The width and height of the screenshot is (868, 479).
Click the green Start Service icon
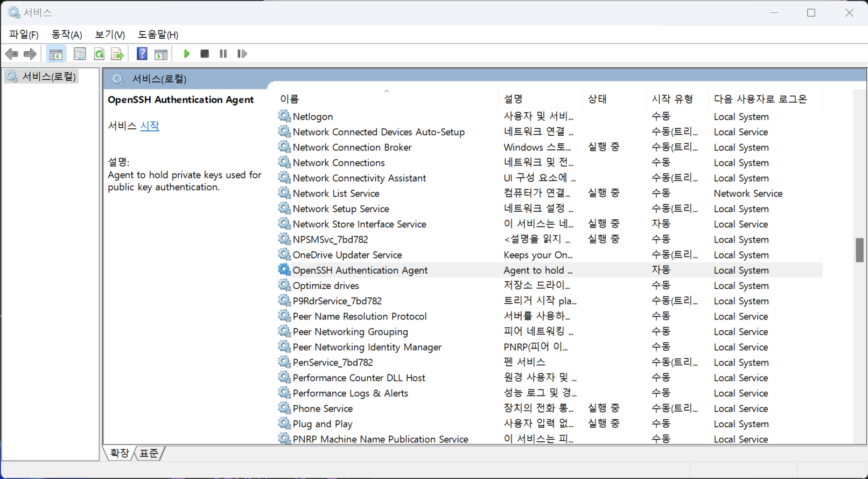point(187,54)
